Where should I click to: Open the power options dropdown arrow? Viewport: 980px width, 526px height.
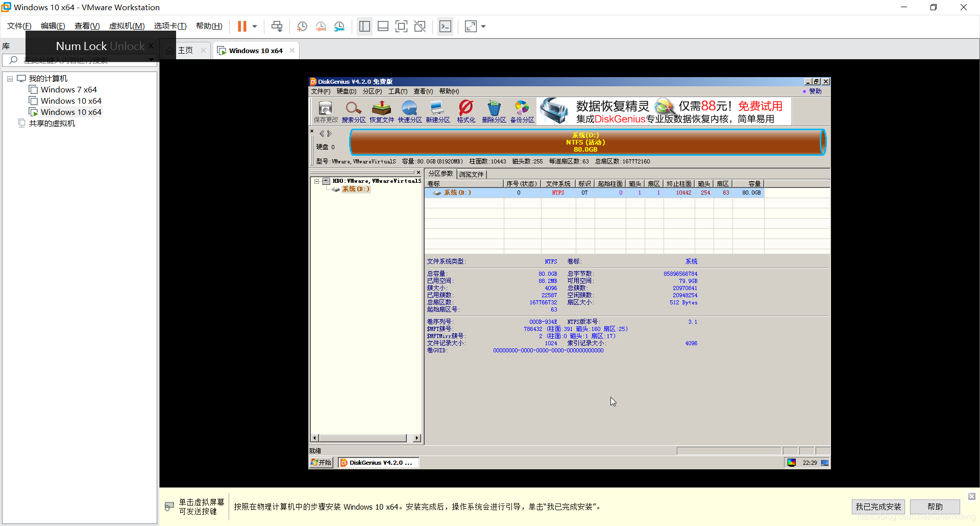[x=254, y=26]
